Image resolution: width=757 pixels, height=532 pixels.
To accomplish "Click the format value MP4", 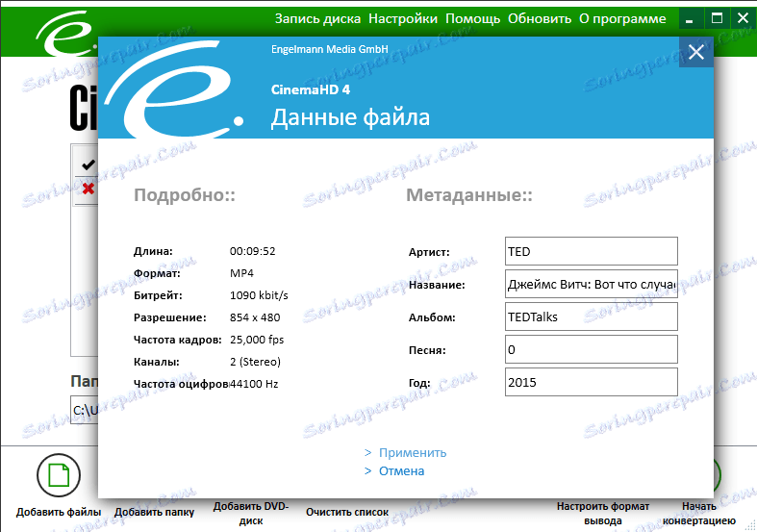I will coord(241,273).
